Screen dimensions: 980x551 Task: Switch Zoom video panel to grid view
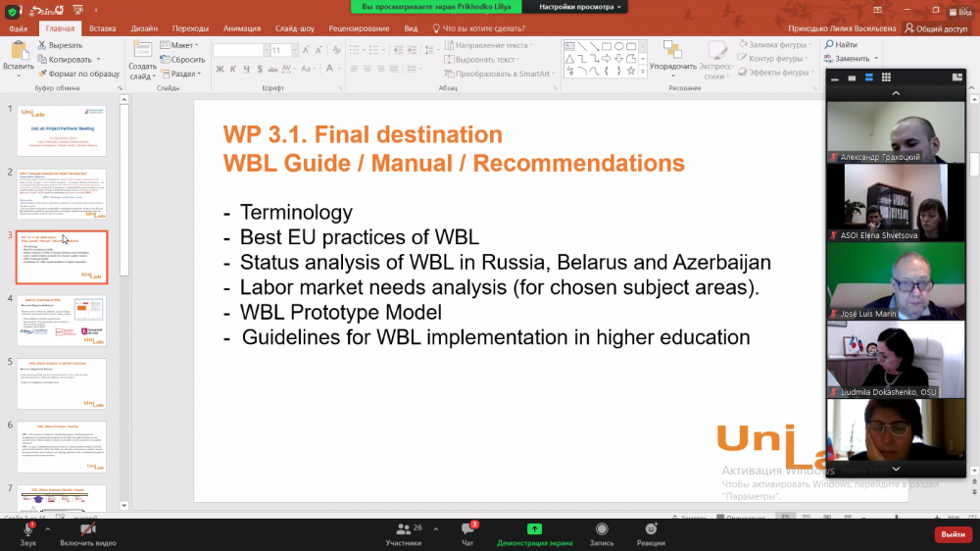pyautogui.click(x=886, y=77)
